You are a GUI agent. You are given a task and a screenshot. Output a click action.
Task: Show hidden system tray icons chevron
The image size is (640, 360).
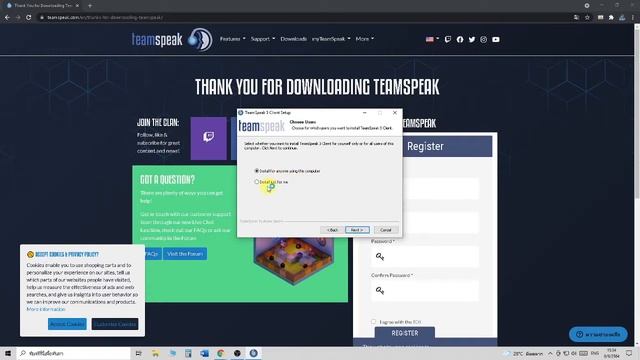pos(550,353)
